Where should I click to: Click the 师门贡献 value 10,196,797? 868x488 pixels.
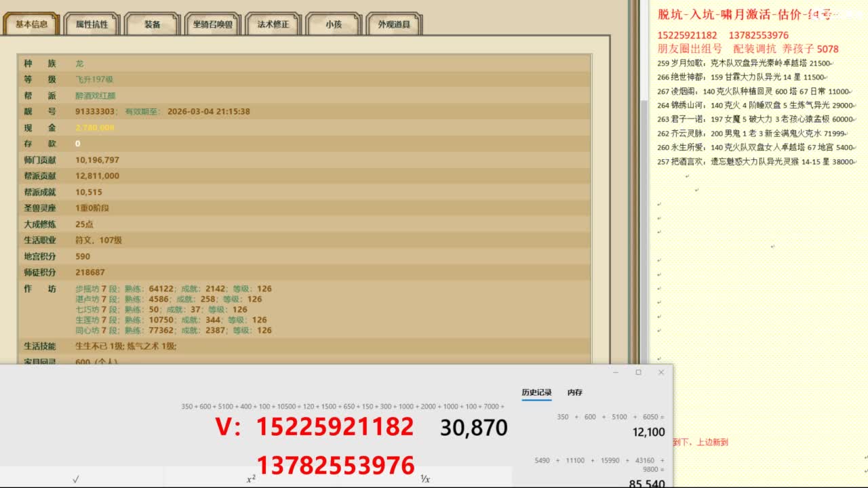(x=97, y=160)
